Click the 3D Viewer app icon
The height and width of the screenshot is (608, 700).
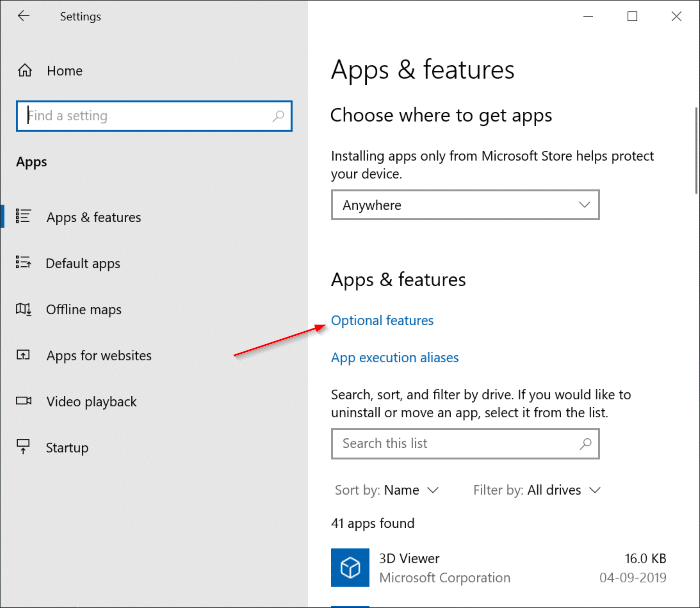(350, 567)
